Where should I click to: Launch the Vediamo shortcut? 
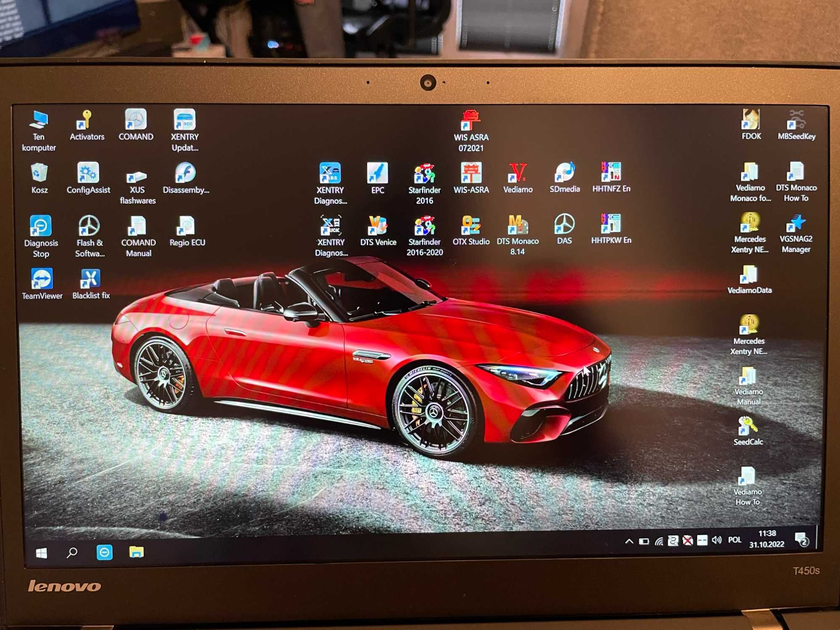[517, 178]
